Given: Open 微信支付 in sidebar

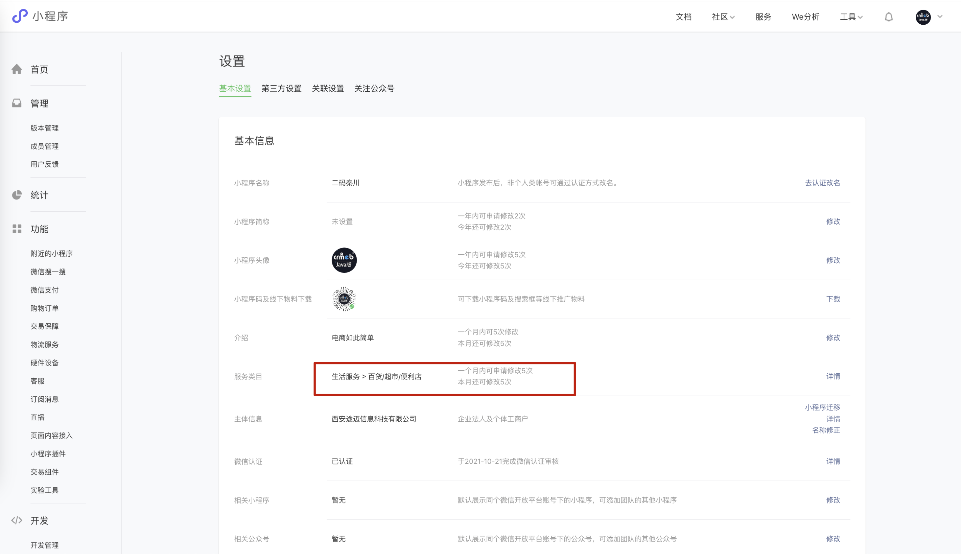Looking at the screenshot, I should pyautogui.click(x=45, y=290).
